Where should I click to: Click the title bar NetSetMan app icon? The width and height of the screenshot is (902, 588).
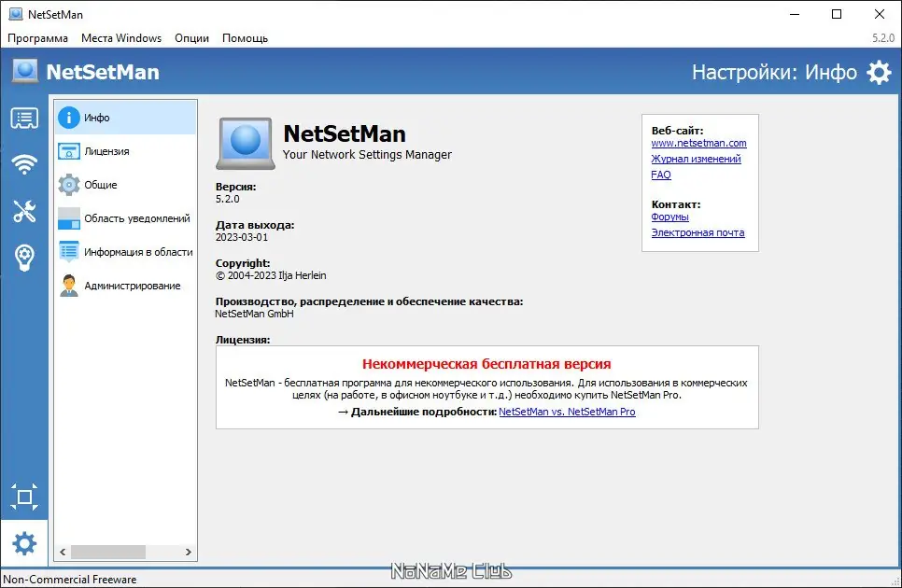coord(16,14)
